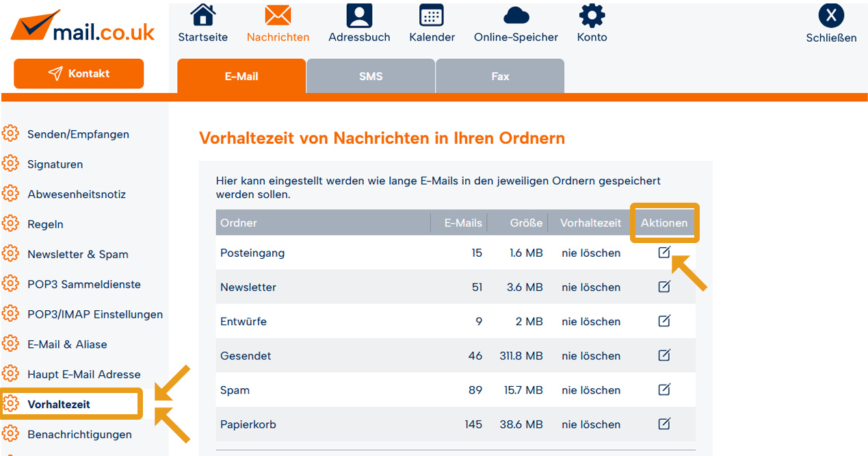868x456 pixels.
Task: Click the Papierkorb edit icon
Action: pos(663,424)
